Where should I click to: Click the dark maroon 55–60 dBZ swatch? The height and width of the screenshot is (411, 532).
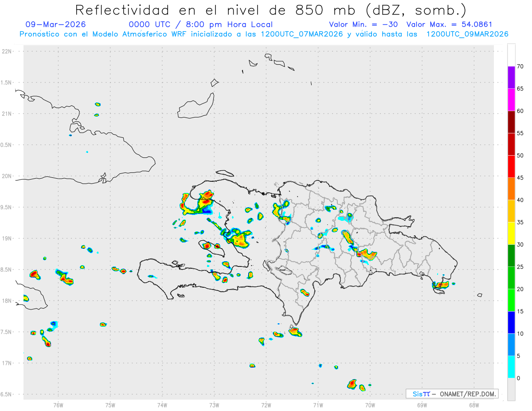[x=511, y=122]
